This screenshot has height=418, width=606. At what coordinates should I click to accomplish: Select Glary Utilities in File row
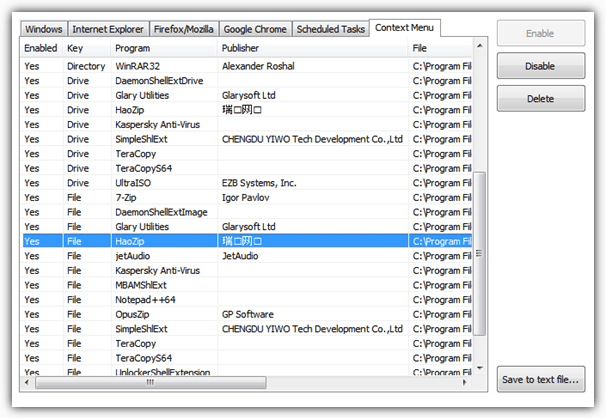[247, 227]
